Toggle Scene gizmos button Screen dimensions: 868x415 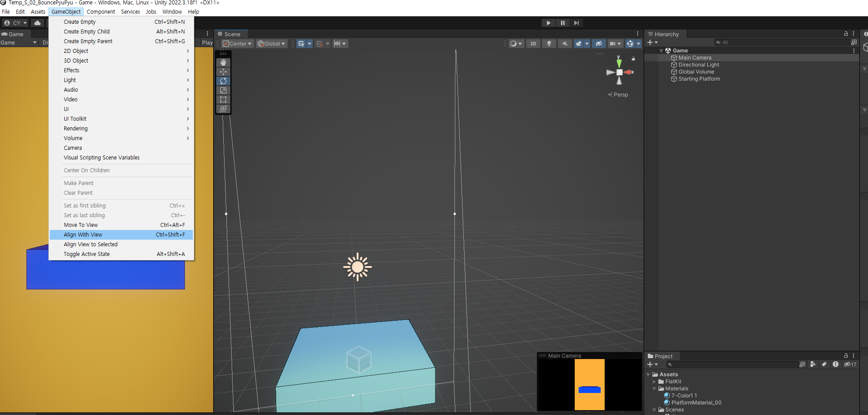click(630, 44)
